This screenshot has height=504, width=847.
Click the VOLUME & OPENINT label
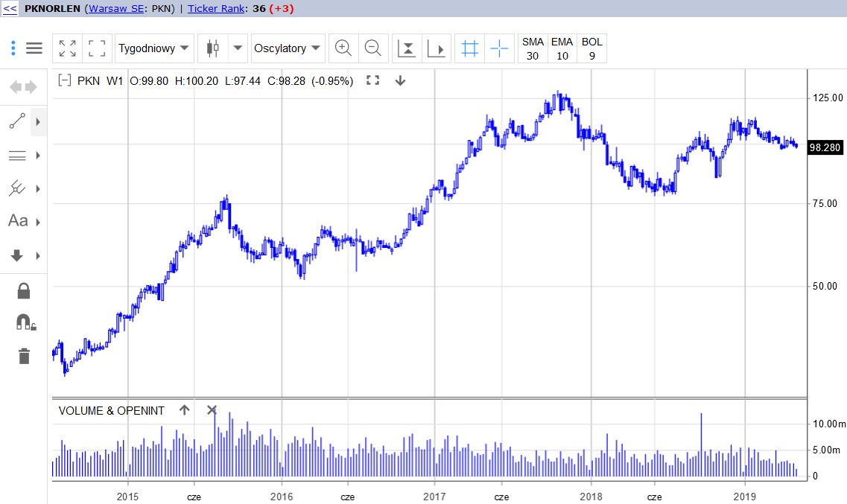pyautogui.click(x=111, y=411)
